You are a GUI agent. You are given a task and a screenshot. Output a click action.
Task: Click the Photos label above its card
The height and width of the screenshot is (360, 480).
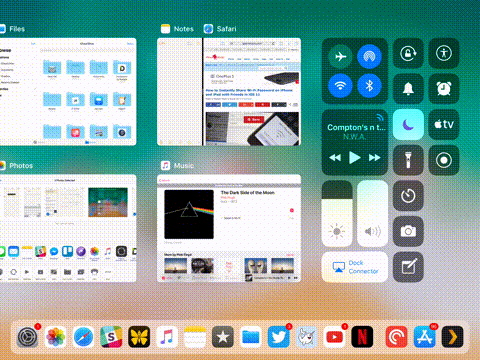21,166
